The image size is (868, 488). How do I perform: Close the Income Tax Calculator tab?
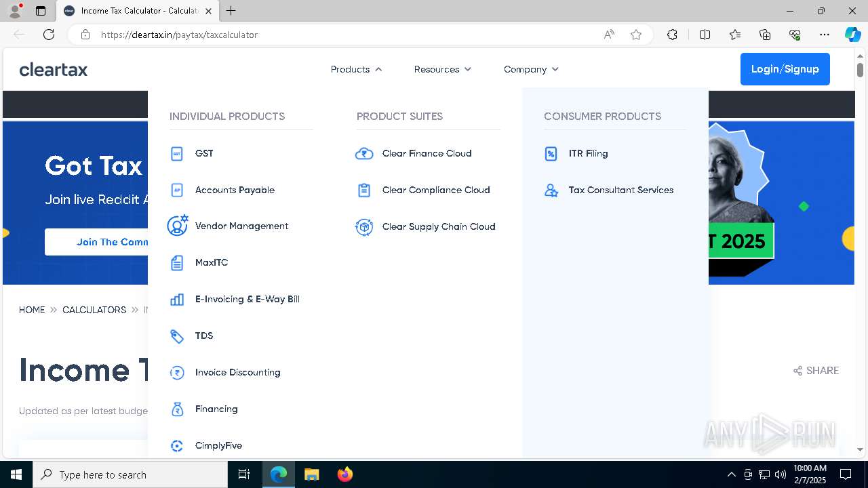pos(208,11)
